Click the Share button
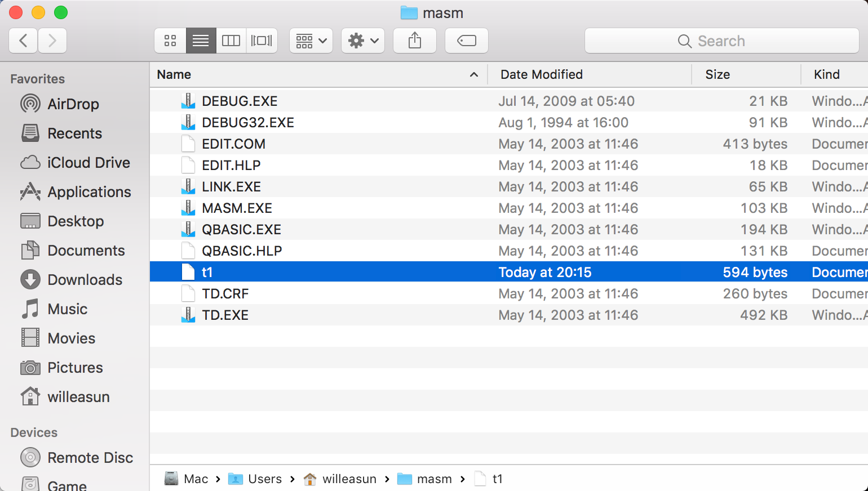Image resolution: width=868 pixels, height=491 pixels. click(415, 41)
